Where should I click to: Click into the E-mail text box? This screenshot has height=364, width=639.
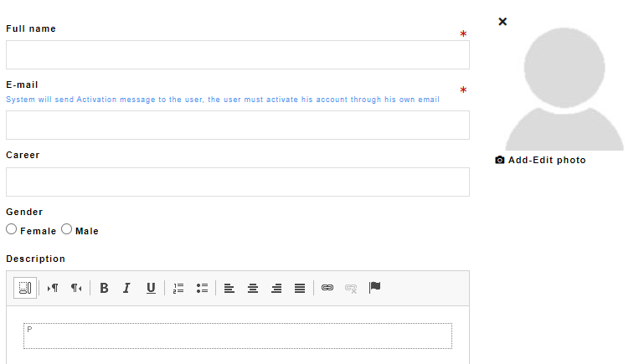238,126
